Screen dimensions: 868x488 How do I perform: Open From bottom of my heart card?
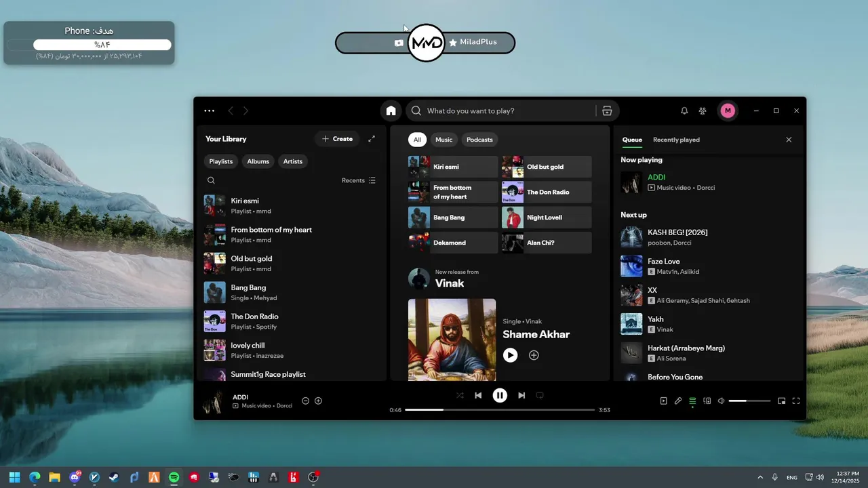(453, 192)
